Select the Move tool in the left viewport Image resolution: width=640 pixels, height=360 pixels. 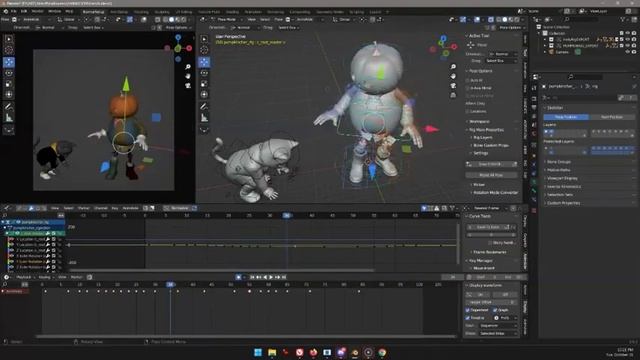[9, 62]
